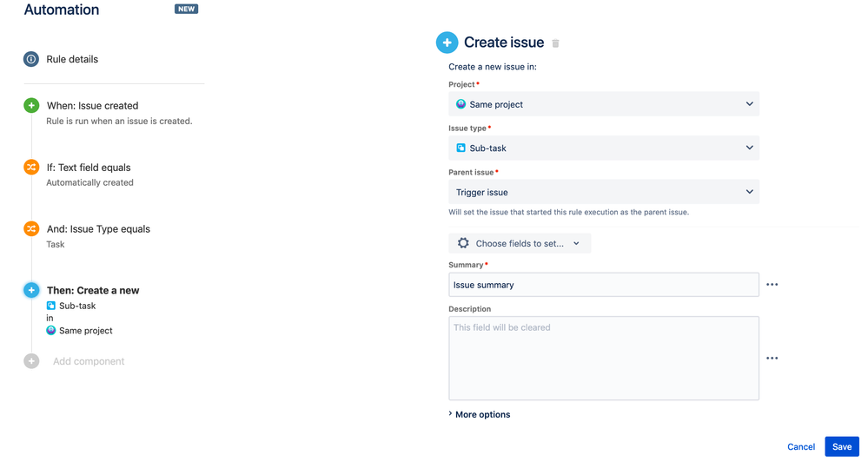Select the And: Issue Type equals step
This screenshot has height=468, width=868.
pyautogui.click(x=98, y=229)
